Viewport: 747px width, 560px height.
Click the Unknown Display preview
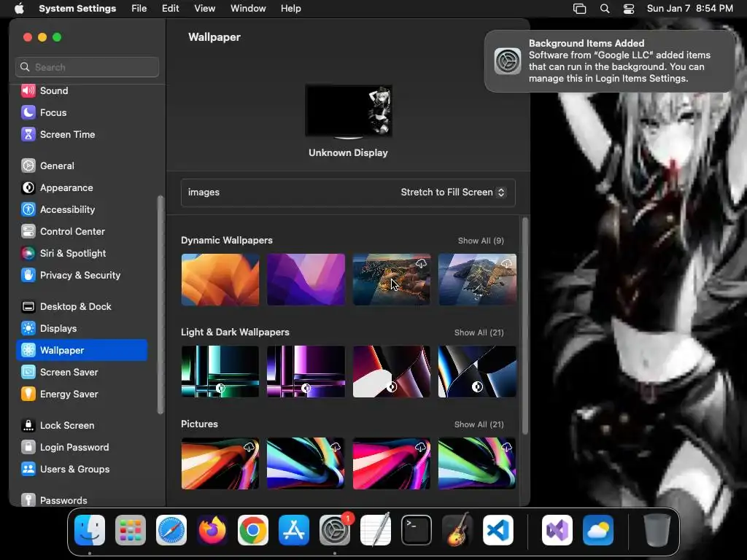(349, 112)
